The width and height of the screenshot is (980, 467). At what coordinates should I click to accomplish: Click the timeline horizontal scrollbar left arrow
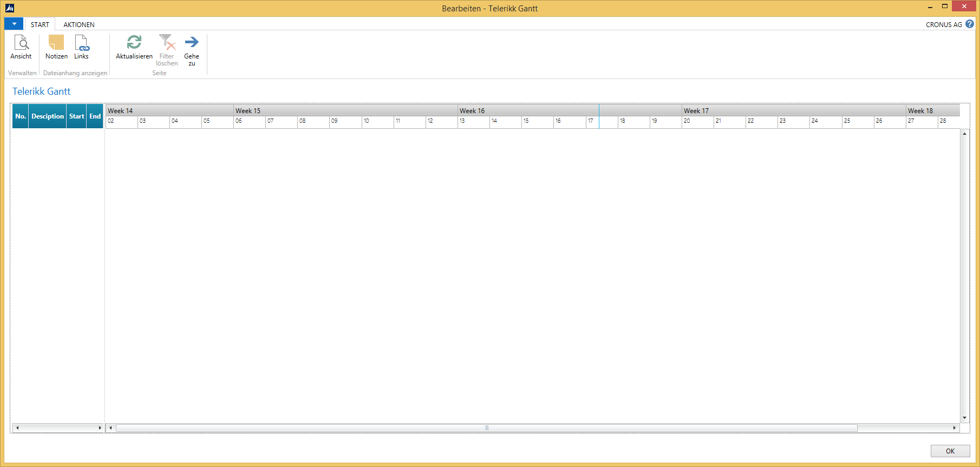coord(110,427)
